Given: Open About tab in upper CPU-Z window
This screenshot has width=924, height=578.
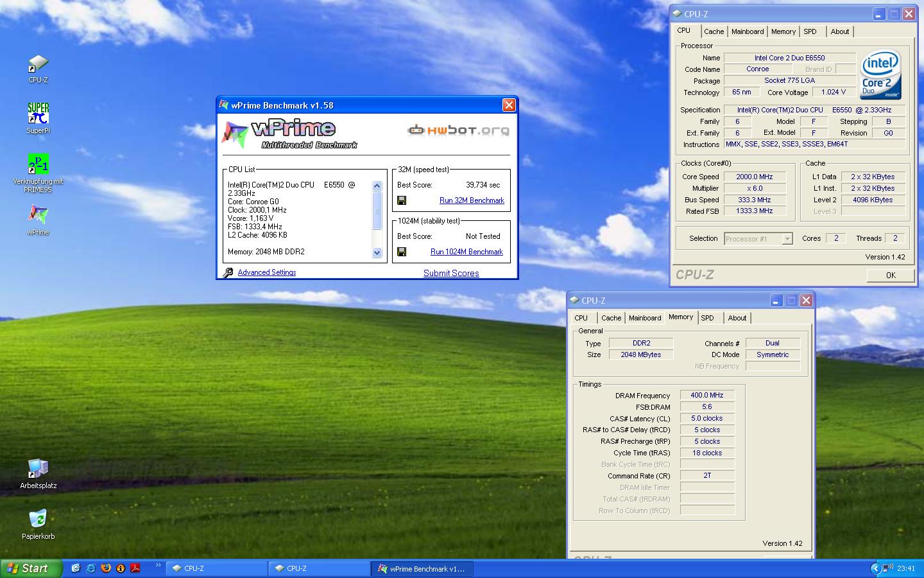Looking at the screenshot, I should coord(840,31).
